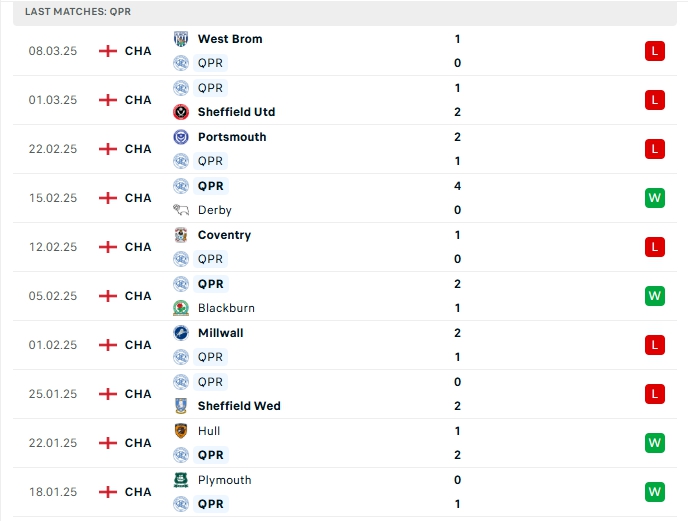Open the 12.02.25 Coventry match row
This screenshot has height=521, width=688.
click(345, 247)
